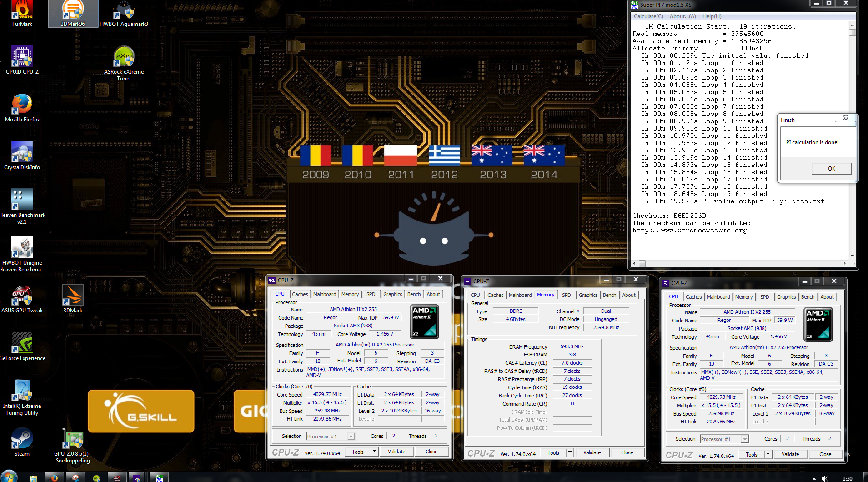Image resolution: width=868 pixels, height=482 pixels.
Task: Click AMD Athlon II logo in leftmost CPU-Z
Action: pos(424,321)
